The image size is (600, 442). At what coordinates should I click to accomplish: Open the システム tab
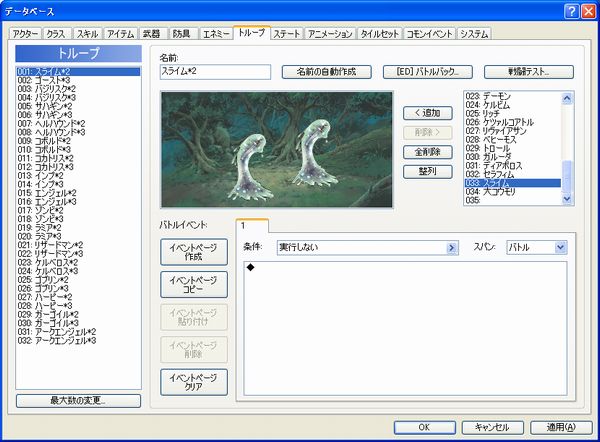tap(474, 34)
